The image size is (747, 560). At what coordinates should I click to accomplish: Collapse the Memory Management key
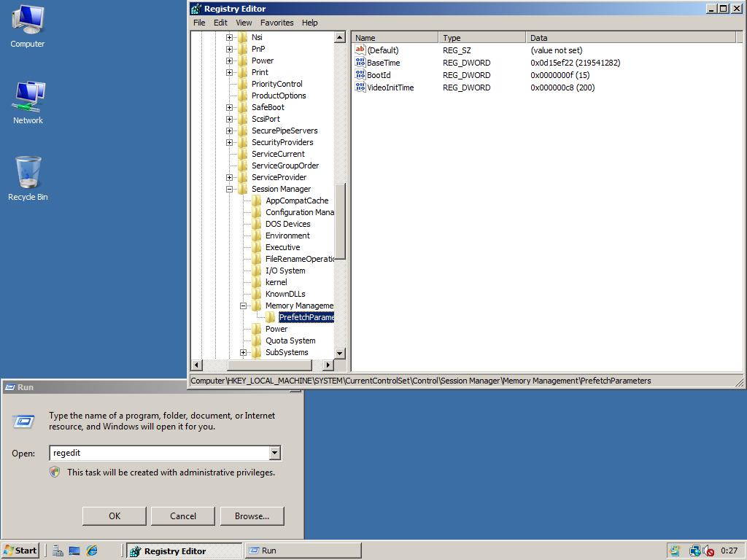coord(243,306)
